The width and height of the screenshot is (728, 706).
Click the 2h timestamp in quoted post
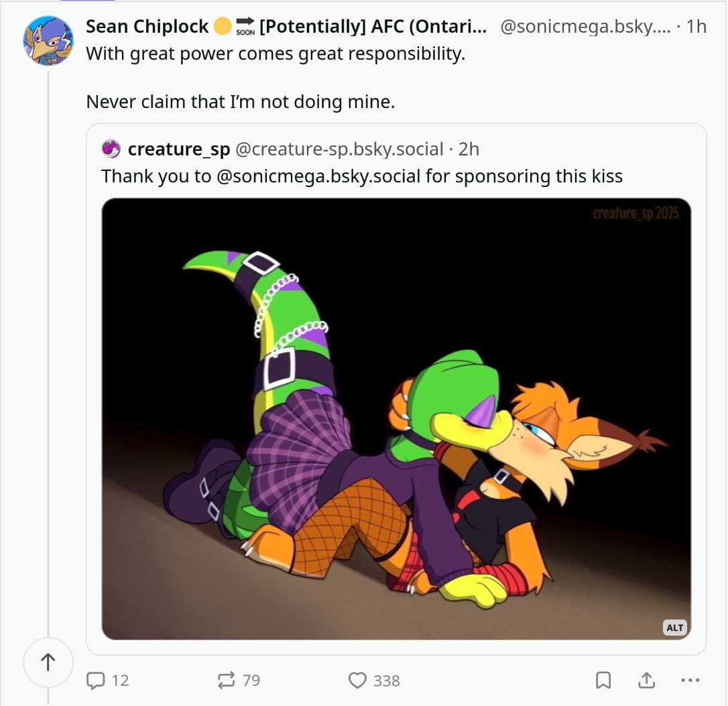[469, 149]
